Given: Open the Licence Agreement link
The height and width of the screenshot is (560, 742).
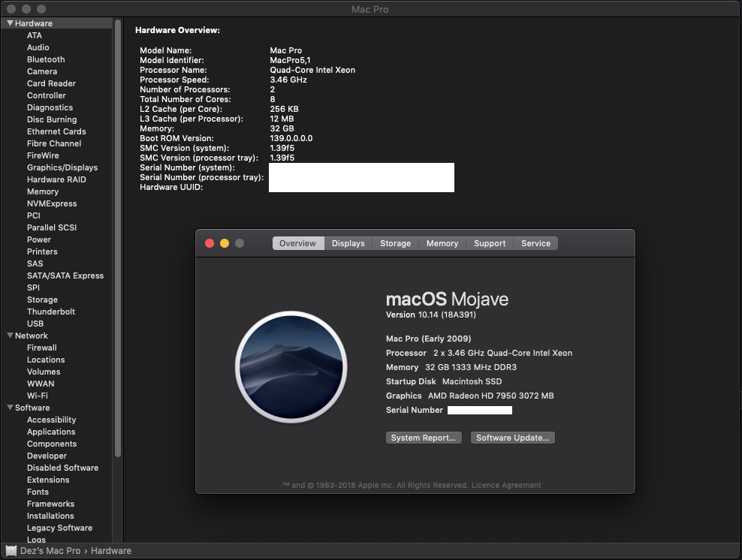Looking at the screenshot, I should [506, 485].
